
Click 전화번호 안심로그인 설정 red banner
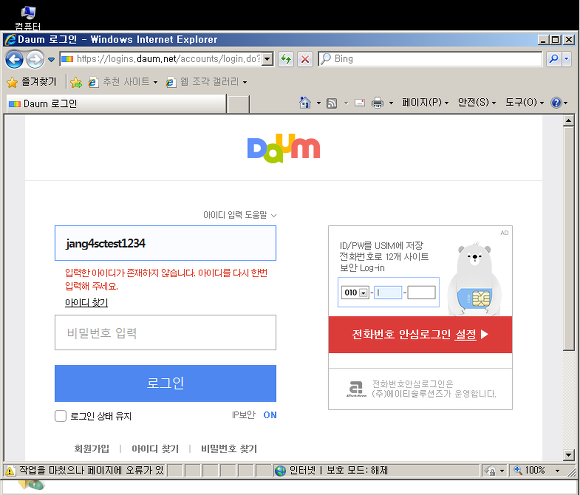pyautogui.click(x=420, y=334)
